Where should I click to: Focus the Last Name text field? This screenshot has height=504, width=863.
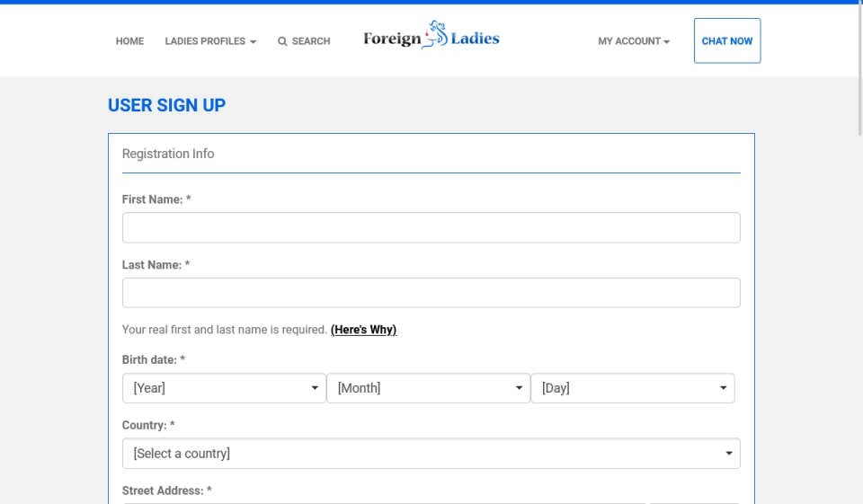click(431, 293)
